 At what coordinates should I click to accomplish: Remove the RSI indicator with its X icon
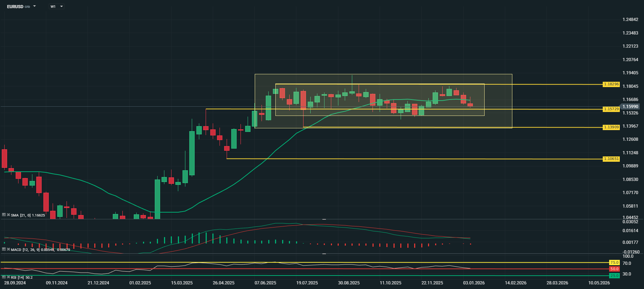(9, 277)
